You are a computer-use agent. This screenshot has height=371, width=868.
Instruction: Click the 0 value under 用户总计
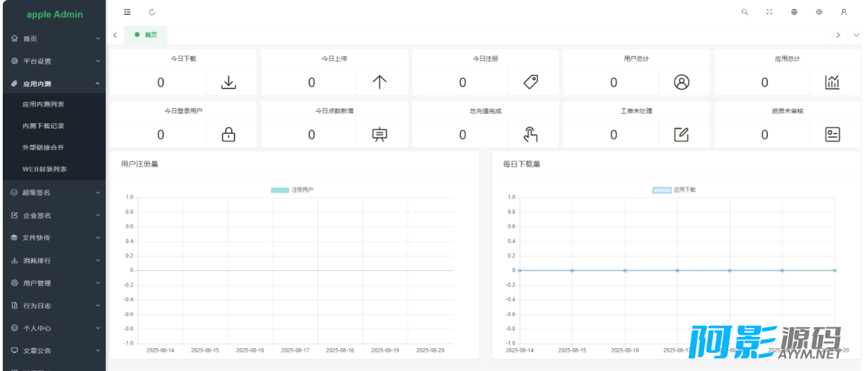point(614,83)
